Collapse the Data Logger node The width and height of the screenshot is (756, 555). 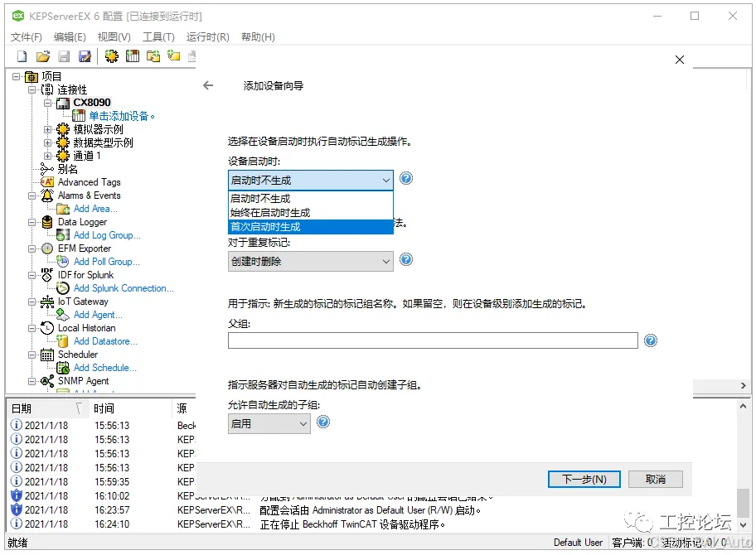coord(31,222)
